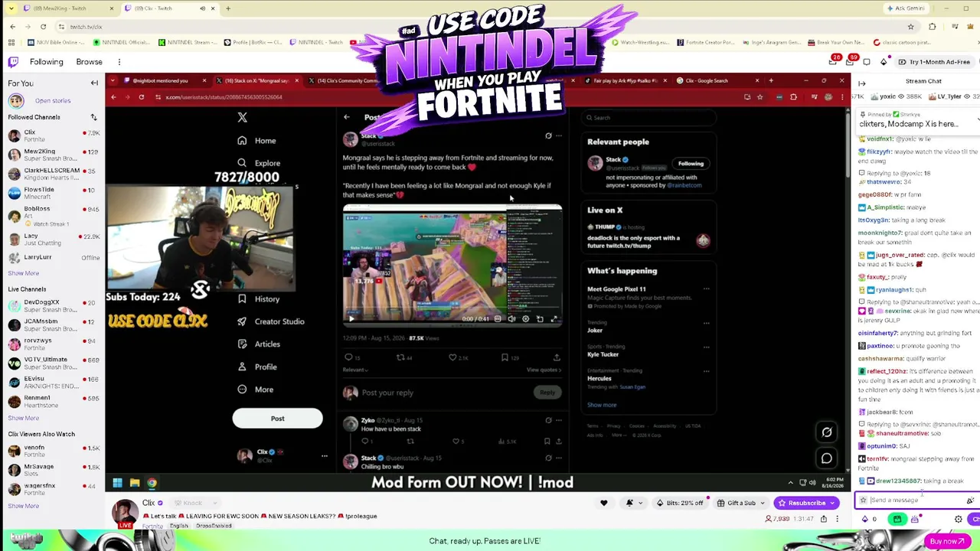This screenshot has height=551, width=980.
Task: Share Stack's post via share icon
Action: click(x=557, y=357)
